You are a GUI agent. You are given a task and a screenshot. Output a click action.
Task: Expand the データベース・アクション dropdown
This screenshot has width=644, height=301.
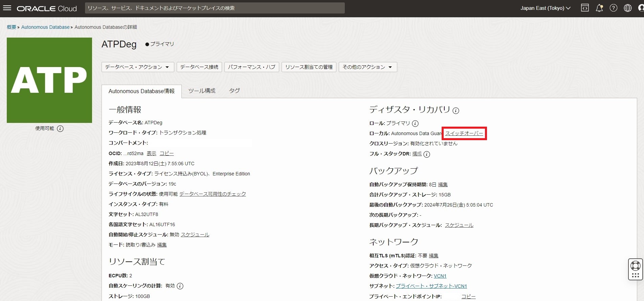click(137, 67)
